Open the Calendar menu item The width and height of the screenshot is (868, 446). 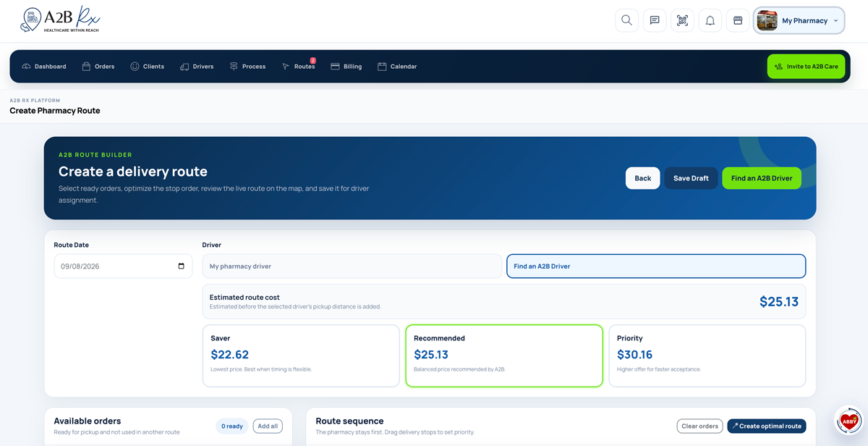tap(397, 67)
